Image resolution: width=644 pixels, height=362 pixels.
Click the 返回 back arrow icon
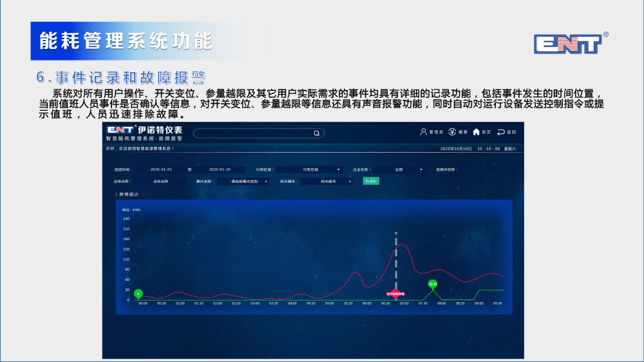[x=501, y=132]
